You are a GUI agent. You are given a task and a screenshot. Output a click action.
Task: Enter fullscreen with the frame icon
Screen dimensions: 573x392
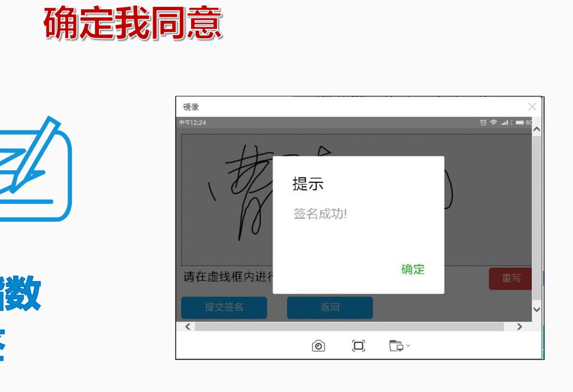(358, 345)
